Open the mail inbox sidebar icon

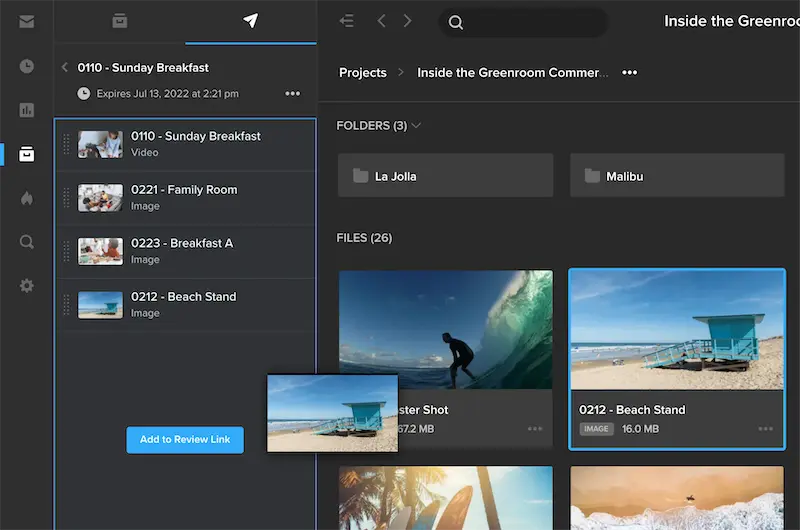(x=27, y=21)
